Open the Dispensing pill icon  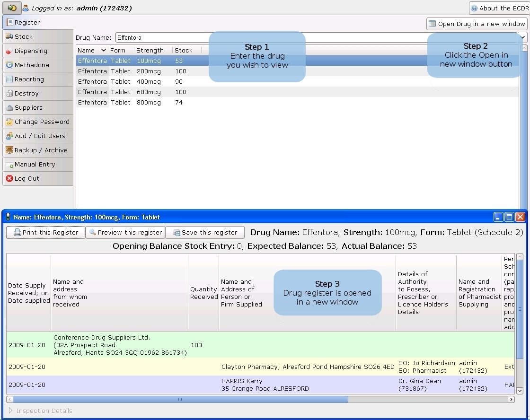point(9,51)
